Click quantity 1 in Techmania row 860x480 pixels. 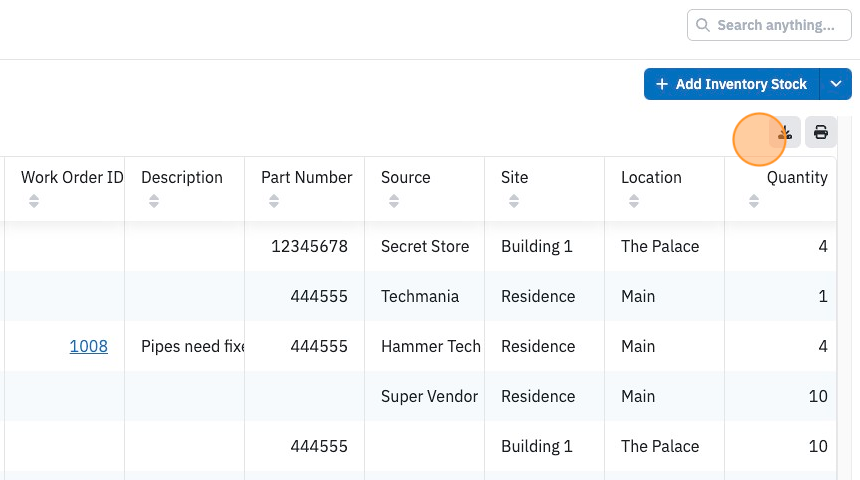[x=781, y=296]
